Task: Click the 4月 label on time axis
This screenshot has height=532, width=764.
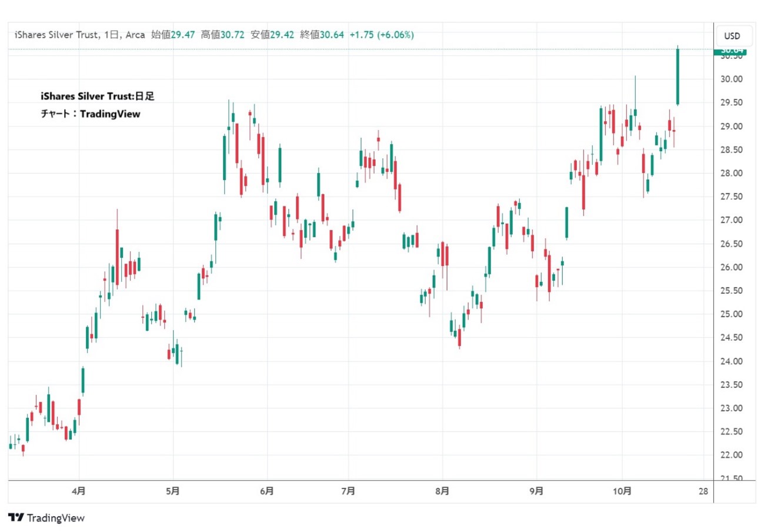Action: (x=79, y=491)
